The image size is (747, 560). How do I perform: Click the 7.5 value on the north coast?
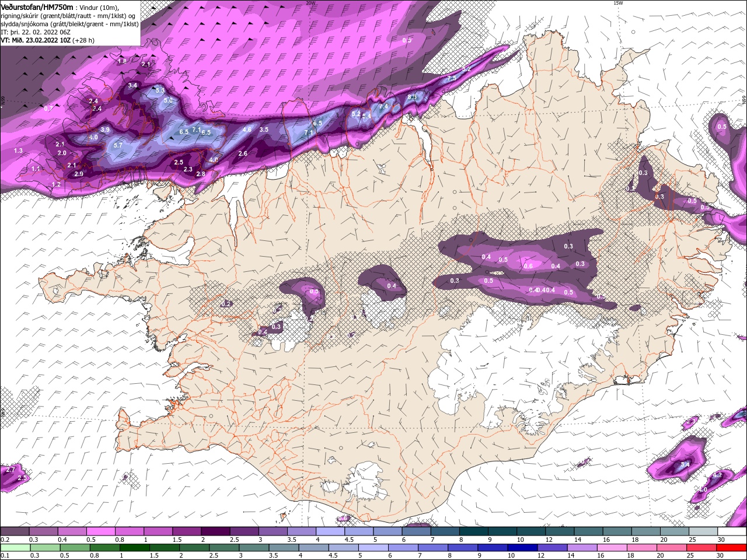click(451, 78)
